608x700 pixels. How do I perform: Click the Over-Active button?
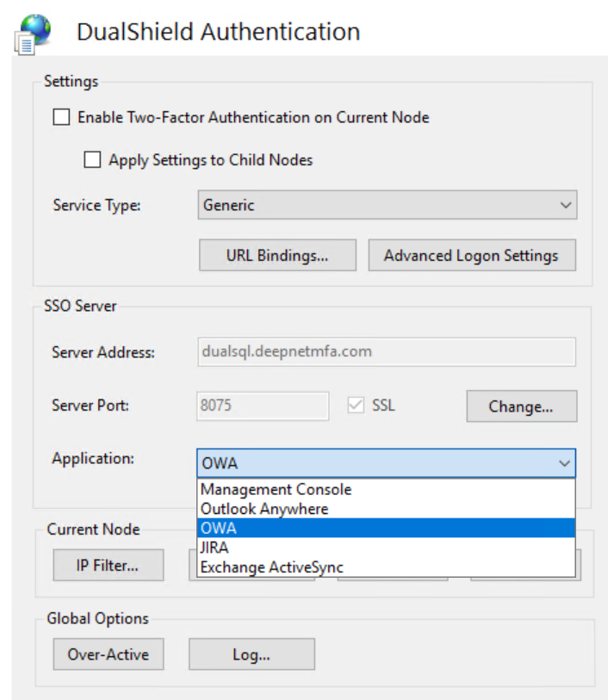[109, 654]
